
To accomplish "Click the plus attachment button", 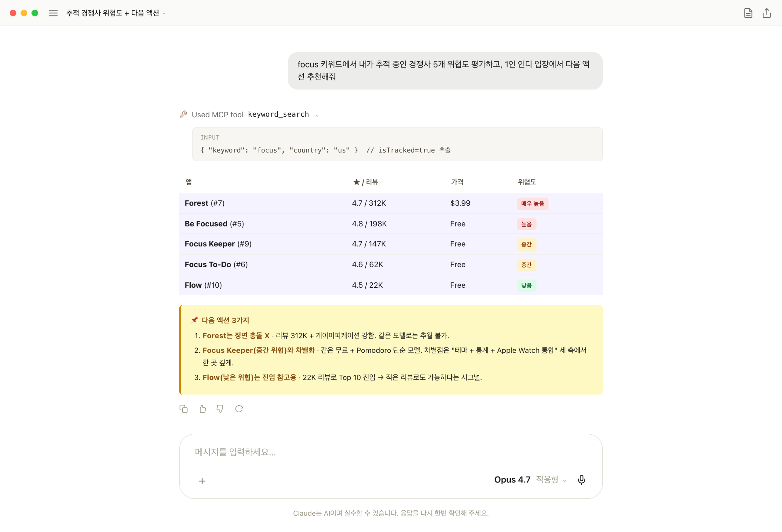I will point(202,481).
